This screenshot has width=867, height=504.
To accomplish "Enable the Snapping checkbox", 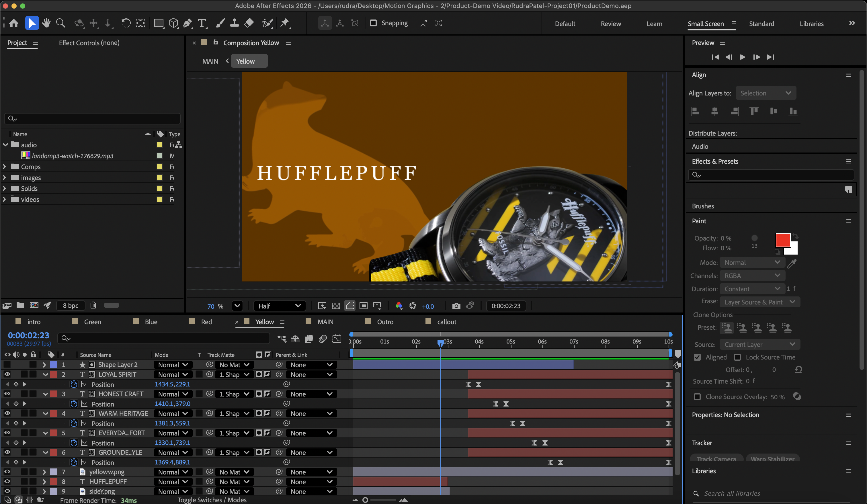I will click(x=373, y=23).
